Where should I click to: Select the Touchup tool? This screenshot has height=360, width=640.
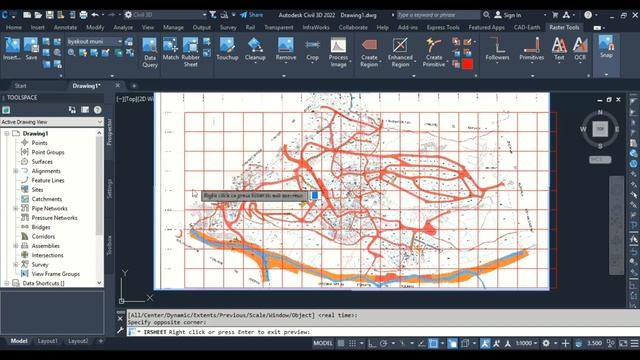coord(227,49)
